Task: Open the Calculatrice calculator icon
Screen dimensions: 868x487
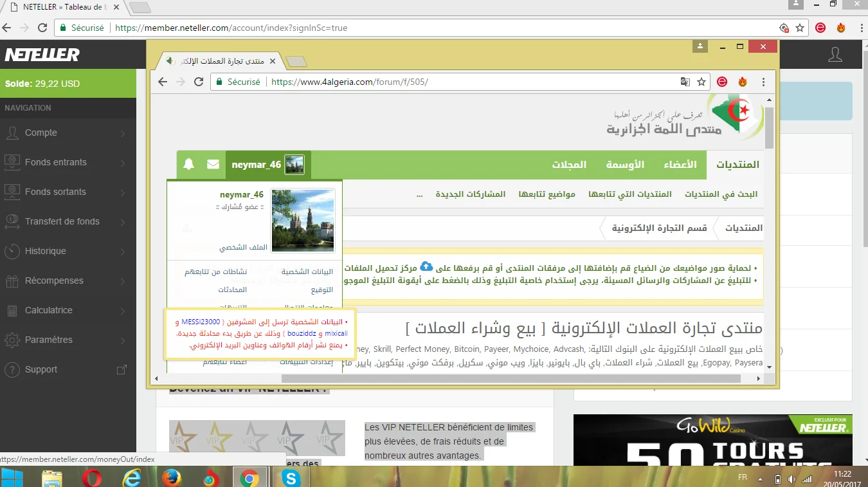Action: 12,310
